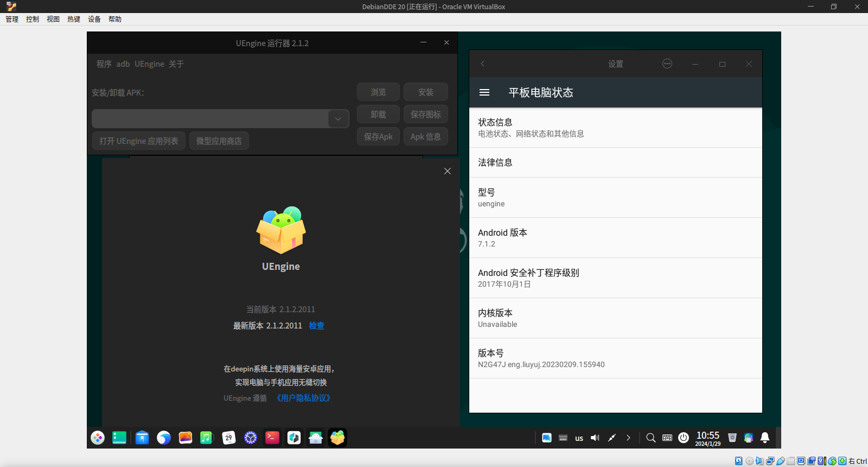Open the VirtualBox 视图 menu
This screenshot has height=467, width=868.
[x=53, y=19]
